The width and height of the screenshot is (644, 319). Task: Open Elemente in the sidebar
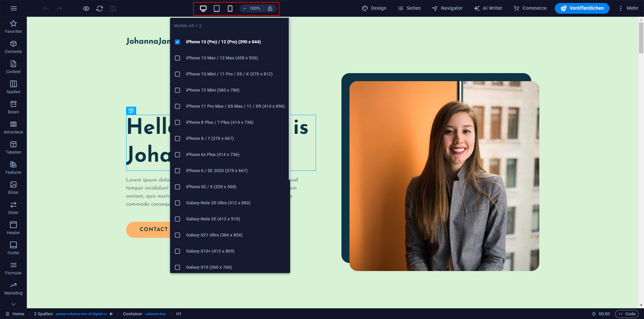(x=13, y=47)
